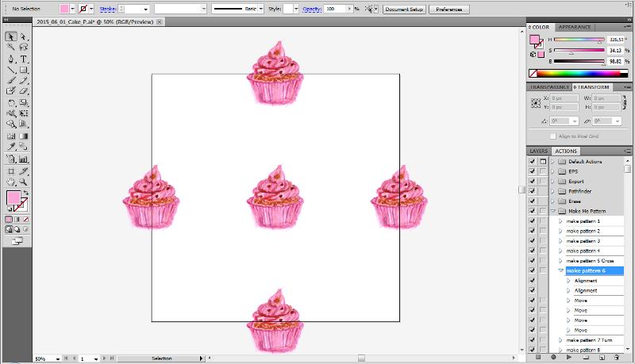Open the zoom level 50% dropdown

(57, 358)
